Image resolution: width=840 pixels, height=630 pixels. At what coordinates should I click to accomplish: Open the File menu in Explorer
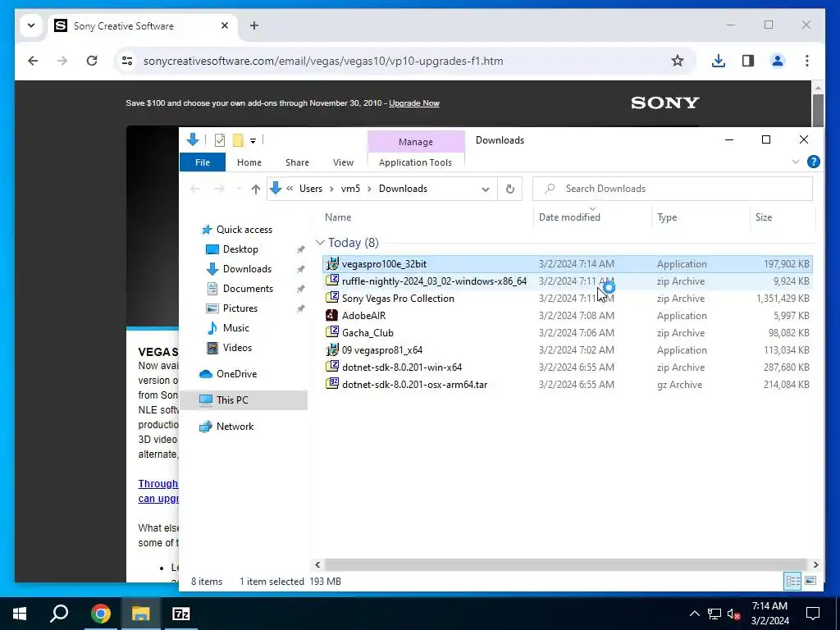203,162
